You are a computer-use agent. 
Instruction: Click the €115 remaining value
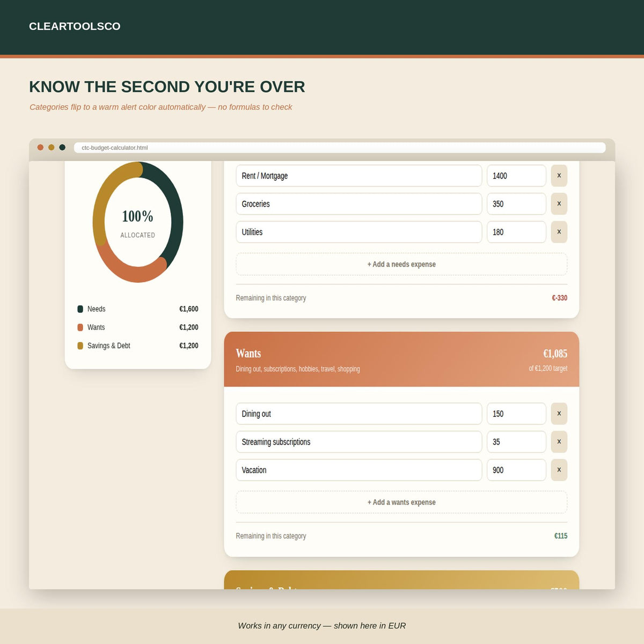coord(561,536)
